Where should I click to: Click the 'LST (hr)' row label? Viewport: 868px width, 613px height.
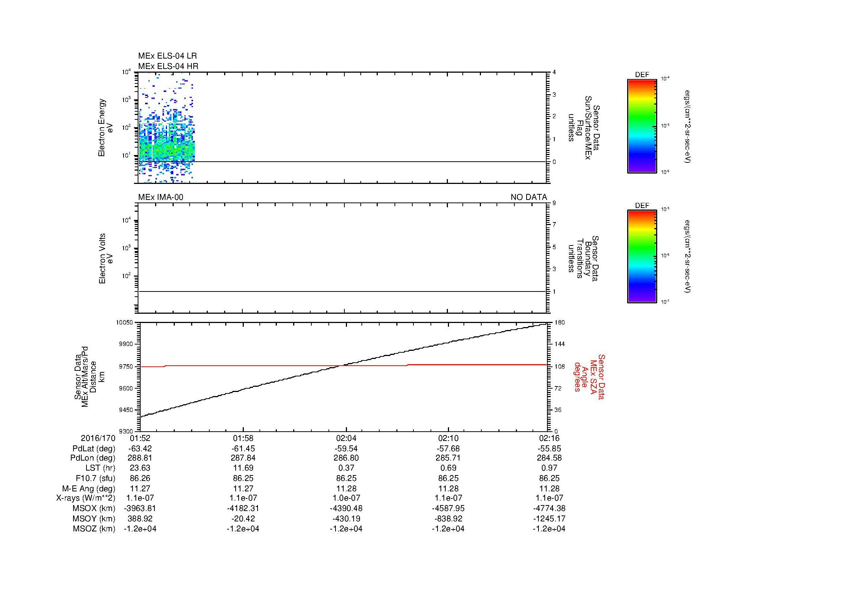pos(100,468)
